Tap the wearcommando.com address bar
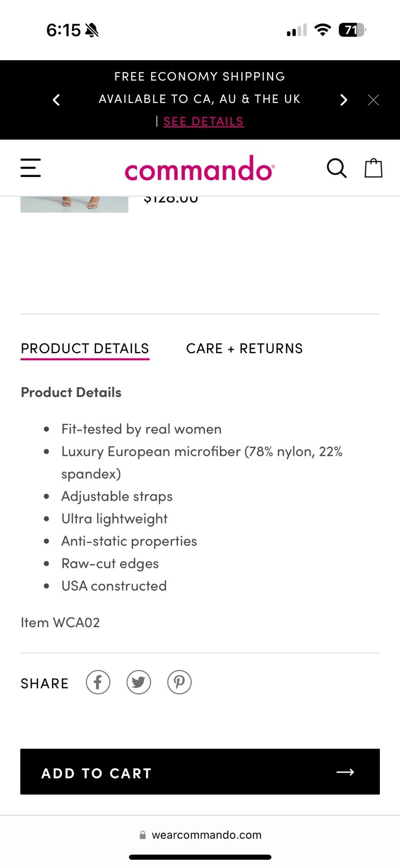Image resolution: width=400 pixels, height=868 pixels. (200, 835)
